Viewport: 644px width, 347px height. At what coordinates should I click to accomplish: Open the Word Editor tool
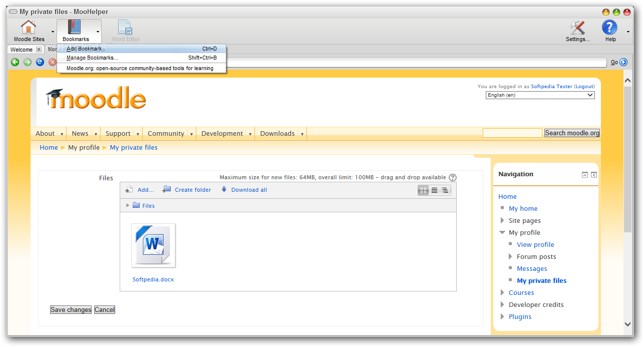point(125,31)
